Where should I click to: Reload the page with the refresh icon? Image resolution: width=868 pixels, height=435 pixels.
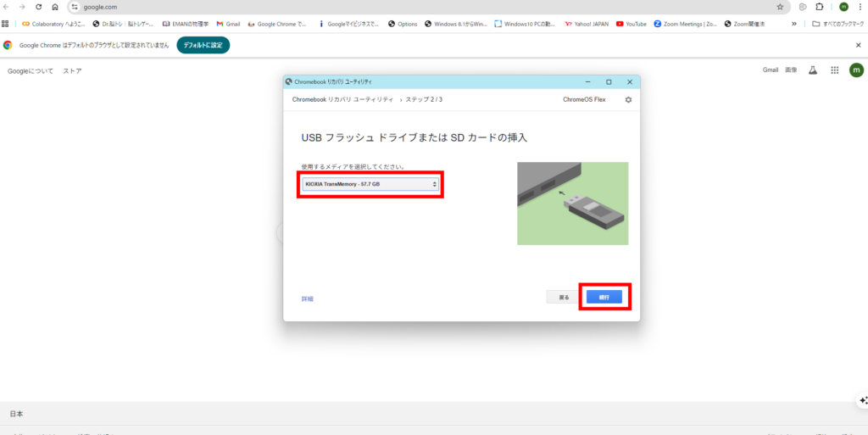[38, 7]
